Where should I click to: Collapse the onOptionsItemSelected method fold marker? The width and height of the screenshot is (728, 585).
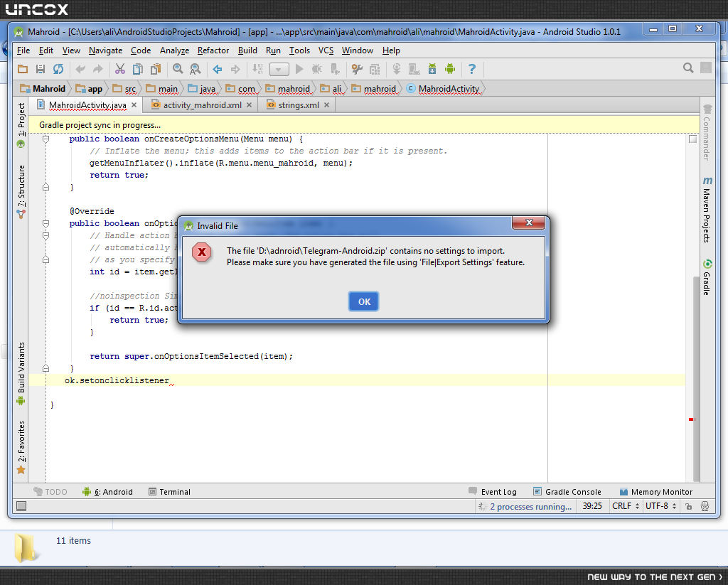[x=45, y=223]
